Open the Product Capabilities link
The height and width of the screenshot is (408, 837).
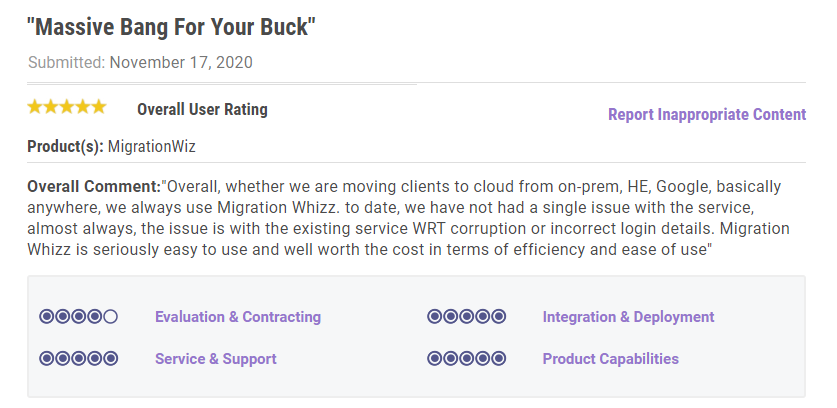point(610,358)
